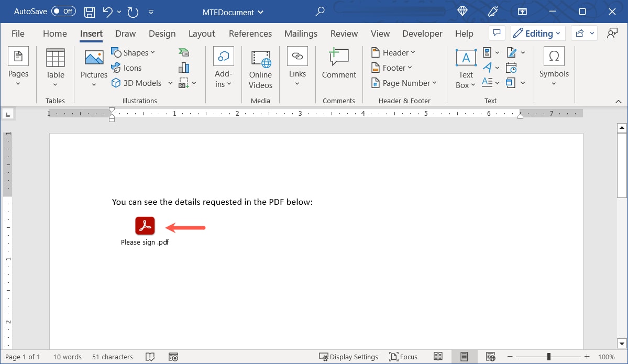Open the Symbols gallery
Image resolution: width=628 pixels, height=364 pixels.
pos(554,65)
